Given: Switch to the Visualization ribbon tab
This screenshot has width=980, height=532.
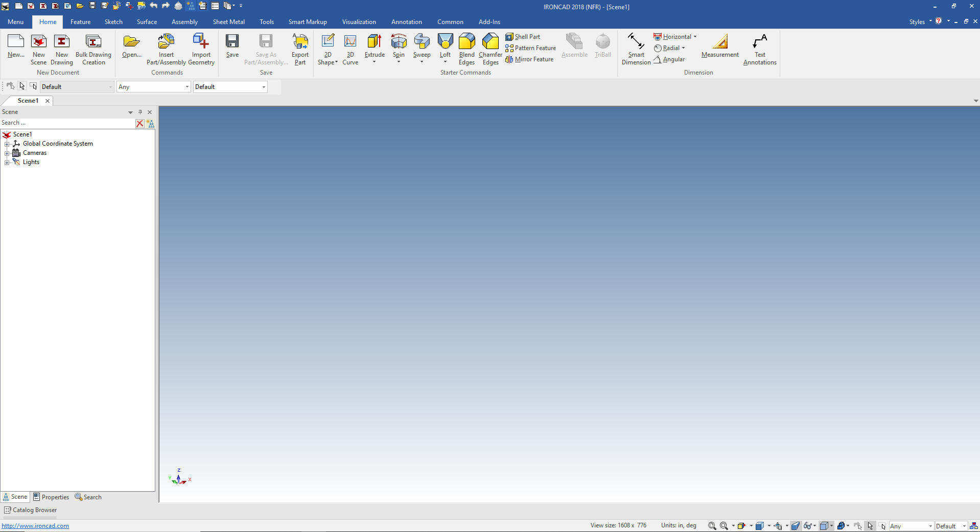Looking at the screenshot, I should click(359, 22).
